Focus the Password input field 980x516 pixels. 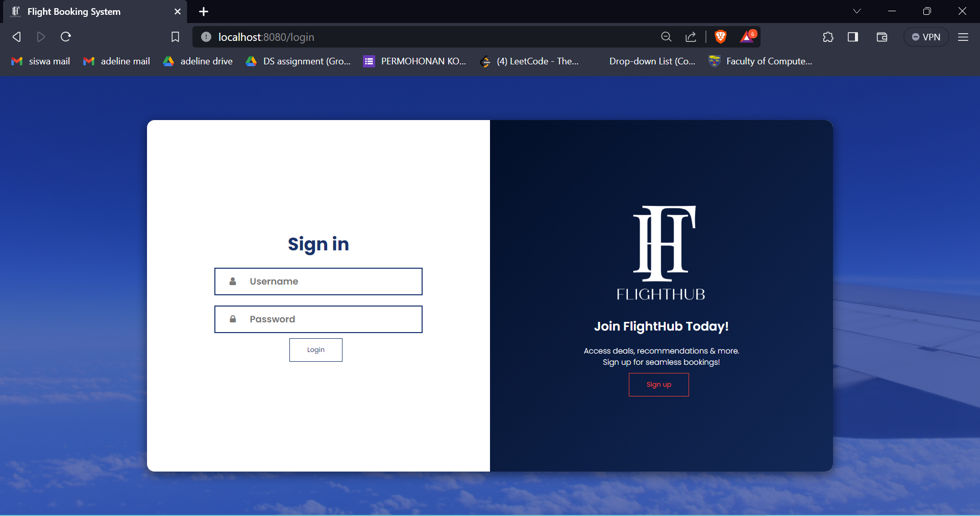click(318, 319)
